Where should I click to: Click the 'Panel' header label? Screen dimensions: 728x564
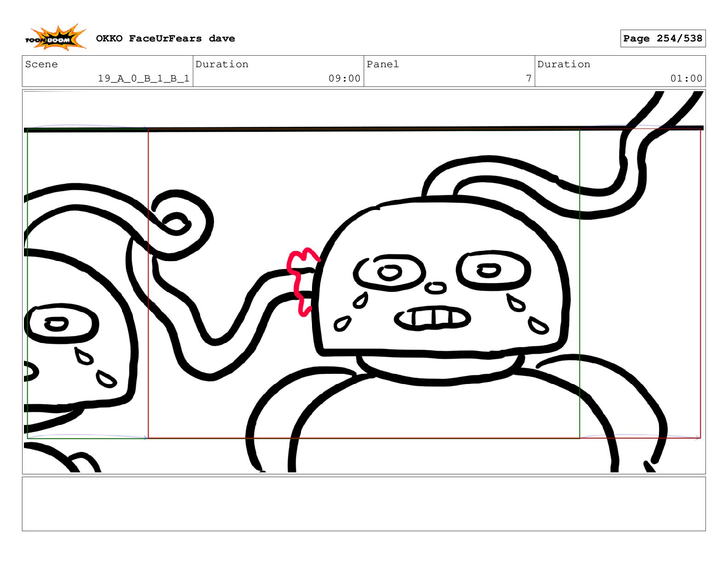tap(382, 64)
